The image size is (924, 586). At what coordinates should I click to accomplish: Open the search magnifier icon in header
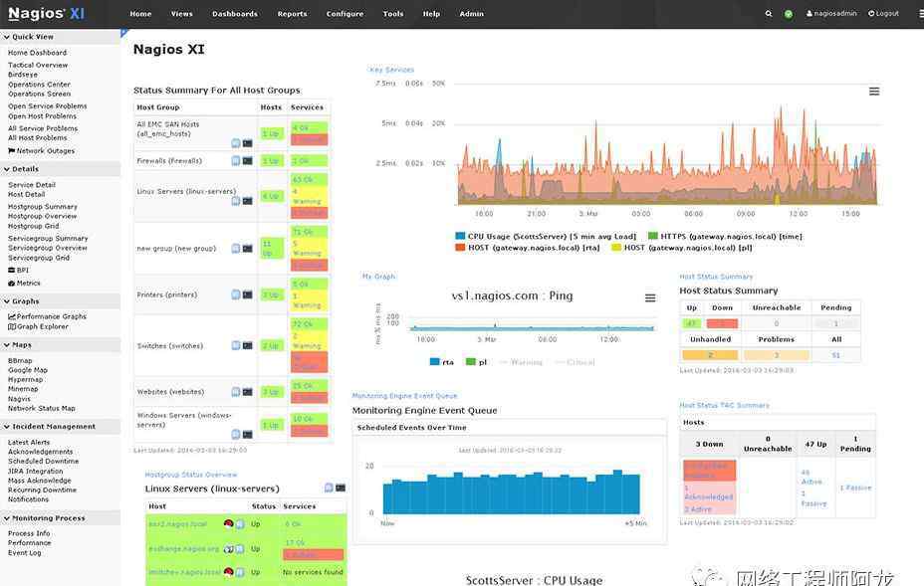point(769,14)
